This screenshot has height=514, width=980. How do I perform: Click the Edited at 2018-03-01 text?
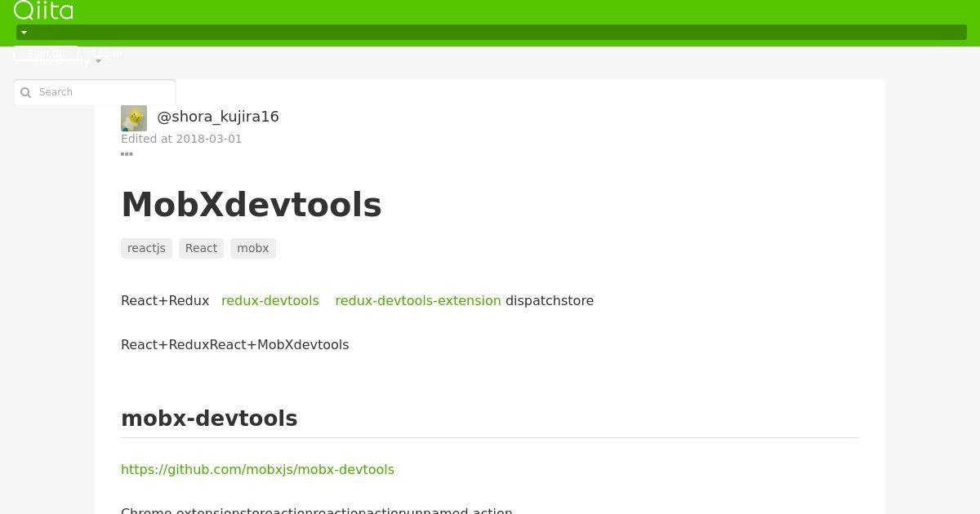[181, 139]
